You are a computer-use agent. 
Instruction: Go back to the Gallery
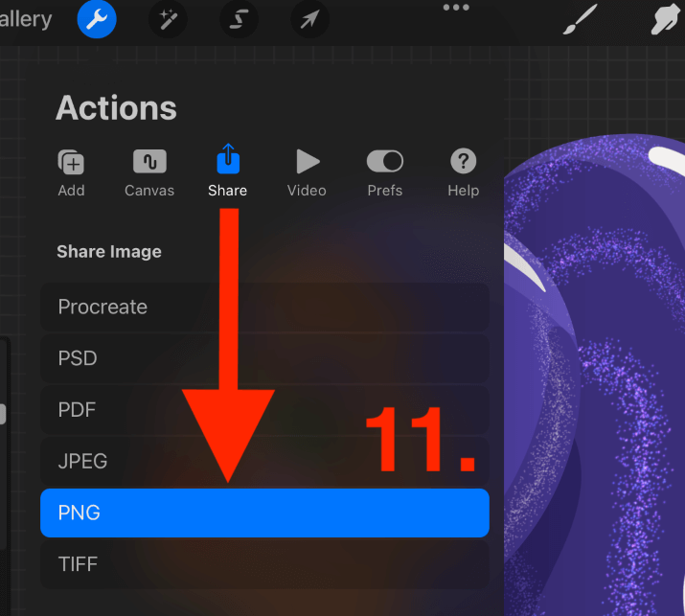[x=25, y=19]
